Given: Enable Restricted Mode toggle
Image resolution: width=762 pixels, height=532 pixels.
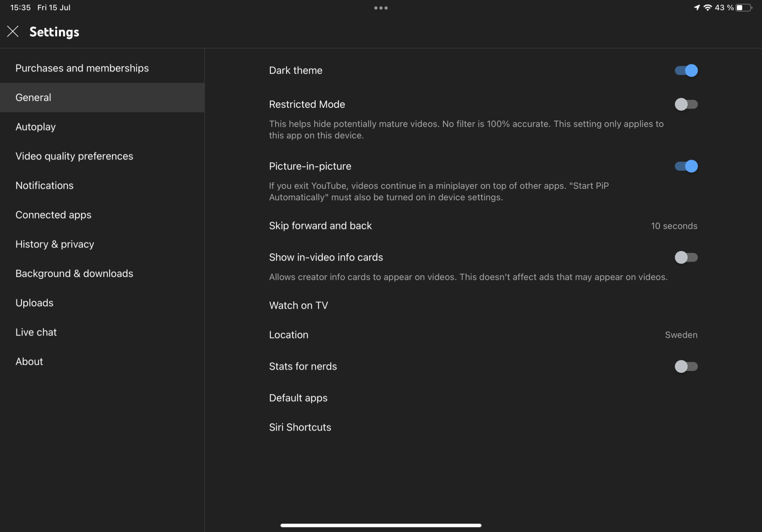Looking at the screenshot, I should [x=686, y=104].
